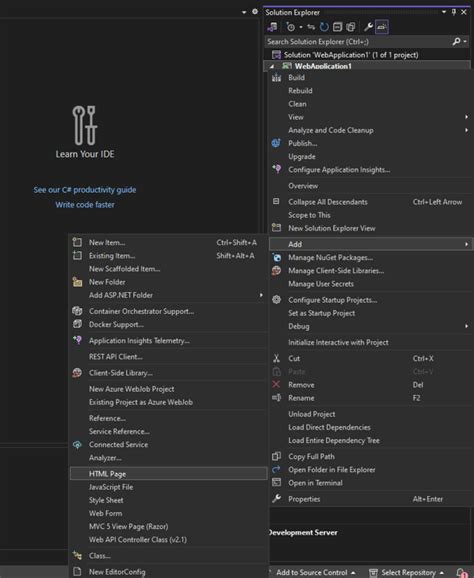Viewport: 474px width, 578px height.
Task: Click the Properties wrench toolbar icon
Action: [x=368, y=27]
